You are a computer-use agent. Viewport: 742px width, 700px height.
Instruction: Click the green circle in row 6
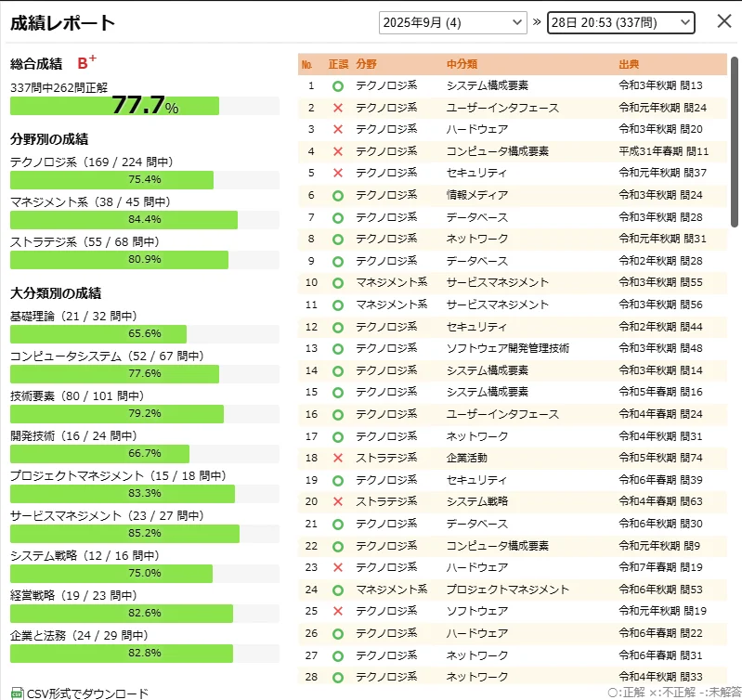coord(338,195)
